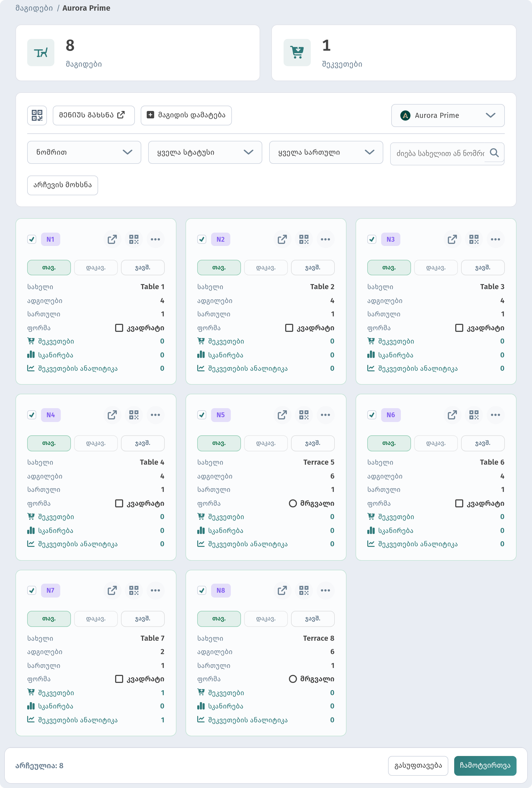
Task: Open more options for table N6
Action: [495, 415]
